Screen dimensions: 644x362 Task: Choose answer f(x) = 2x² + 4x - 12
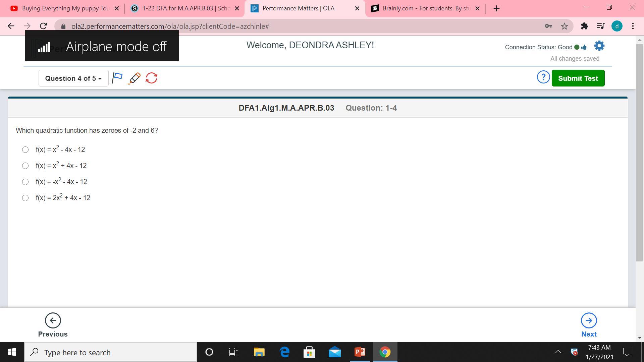coord(25,198)
